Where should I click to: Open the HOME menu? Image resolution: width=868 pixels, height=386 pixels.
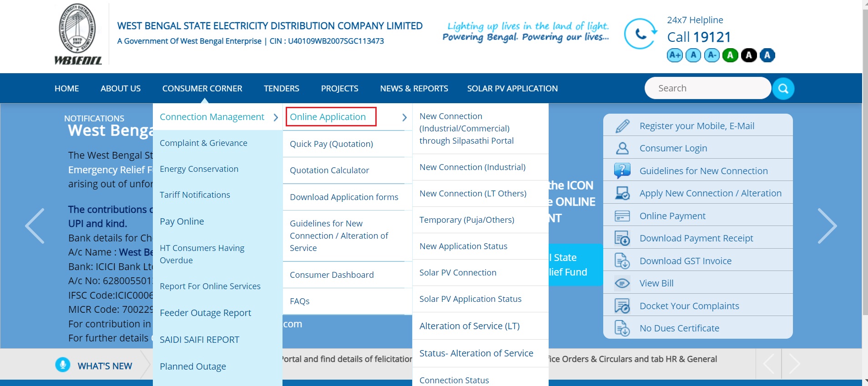[x=67, y=89]
